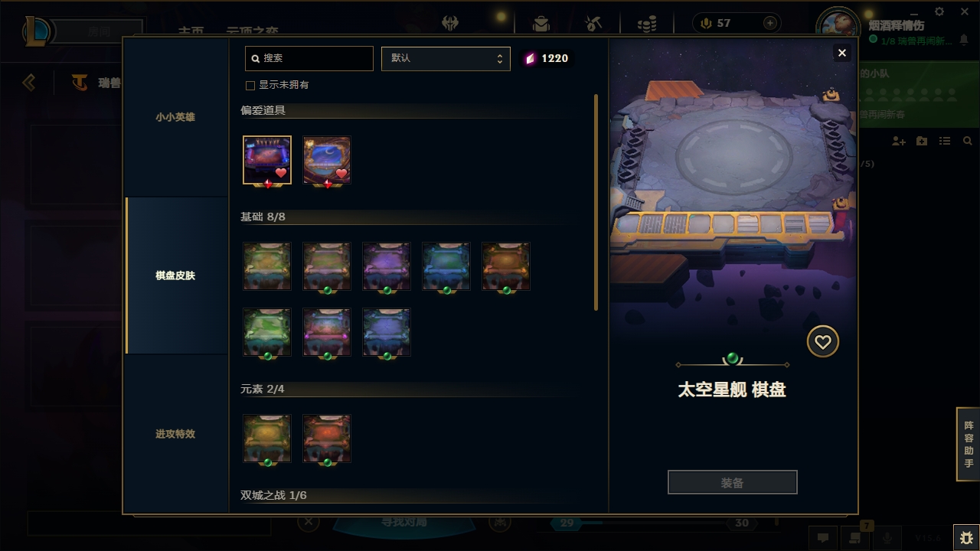Click the 1220 star shards balance

[546, 58]
